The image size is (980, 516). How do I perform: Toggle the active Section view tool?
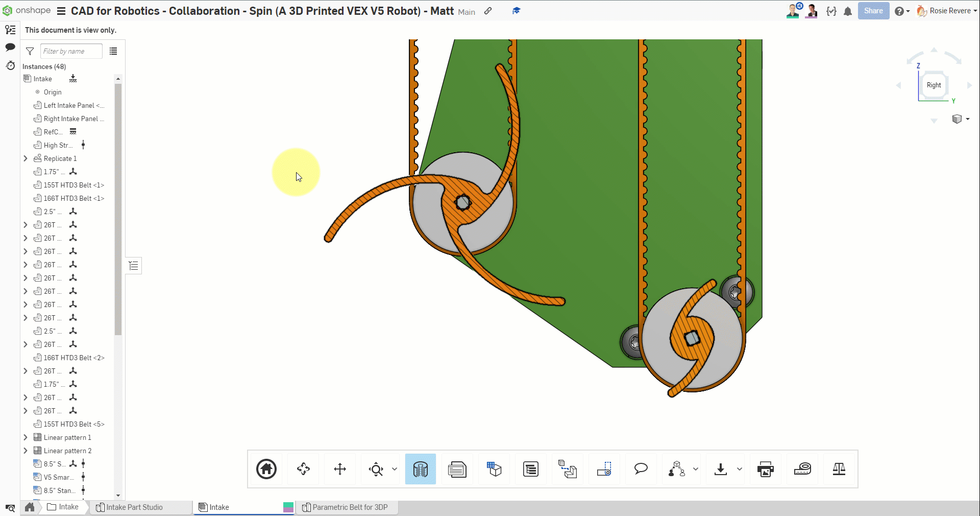pyautogui.click(x=421, y=469)
